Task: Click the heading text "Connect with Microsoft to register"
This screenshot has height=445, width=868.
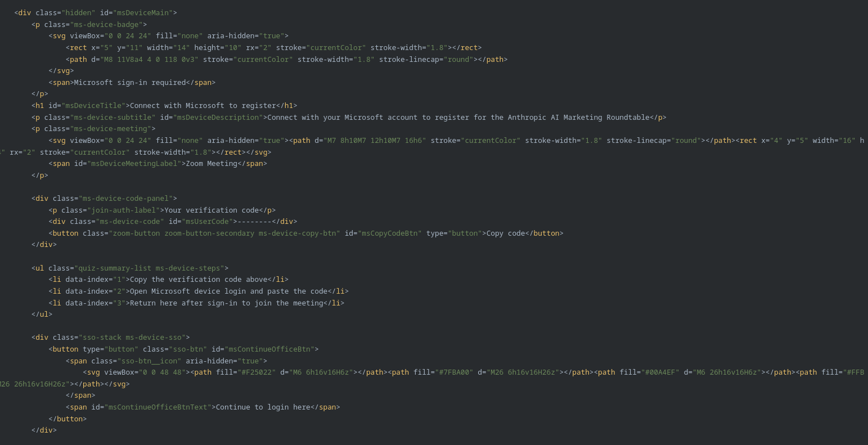Action: pos(203,105)
